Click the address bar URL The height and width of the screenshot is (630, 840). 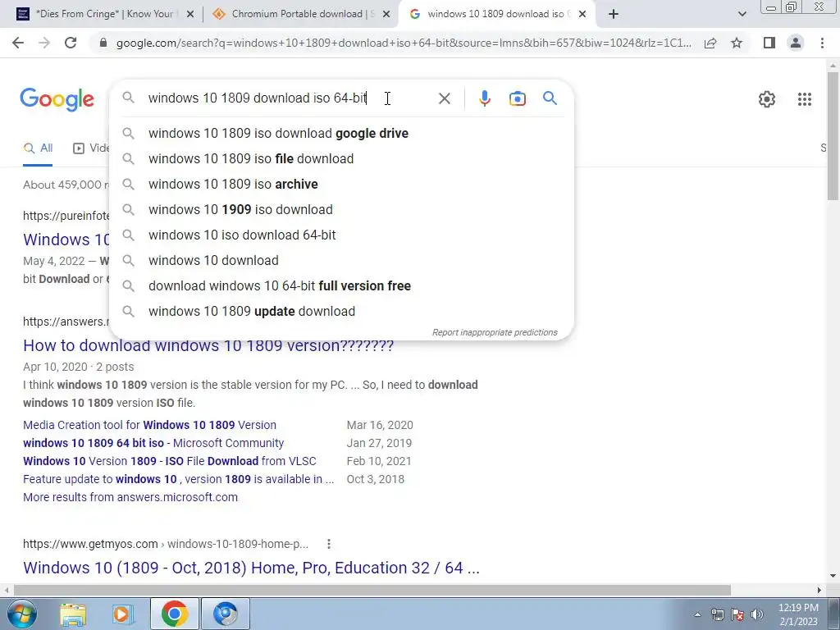[x=403, y=43]
